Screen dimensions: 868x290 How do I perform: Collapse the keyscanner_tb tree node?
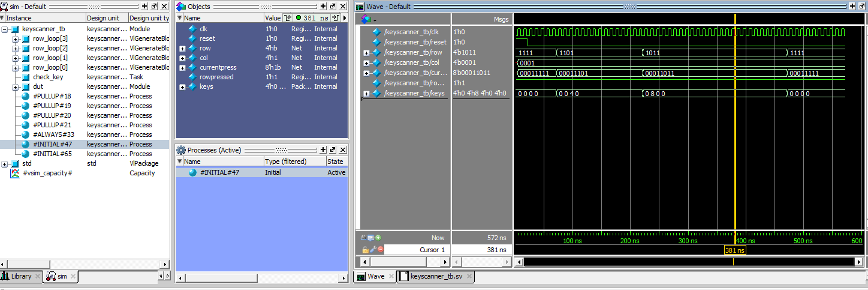(x=5, y=29)
